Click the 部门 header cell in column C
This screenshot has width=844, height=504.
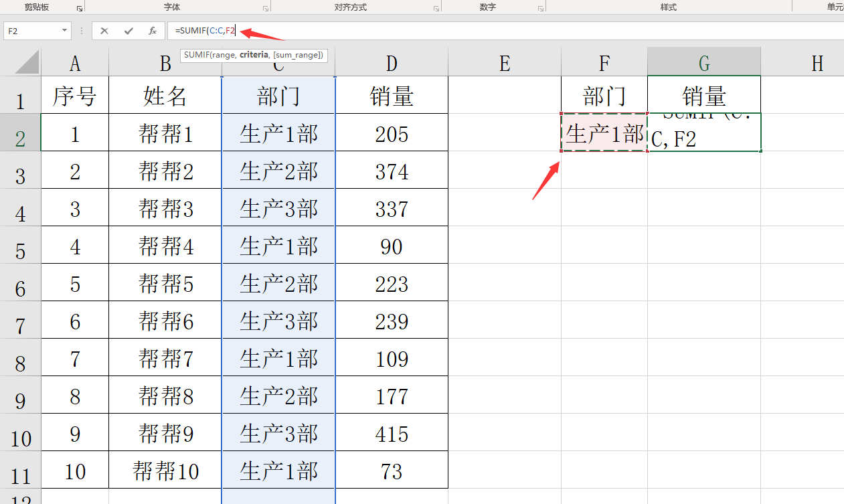278,95
